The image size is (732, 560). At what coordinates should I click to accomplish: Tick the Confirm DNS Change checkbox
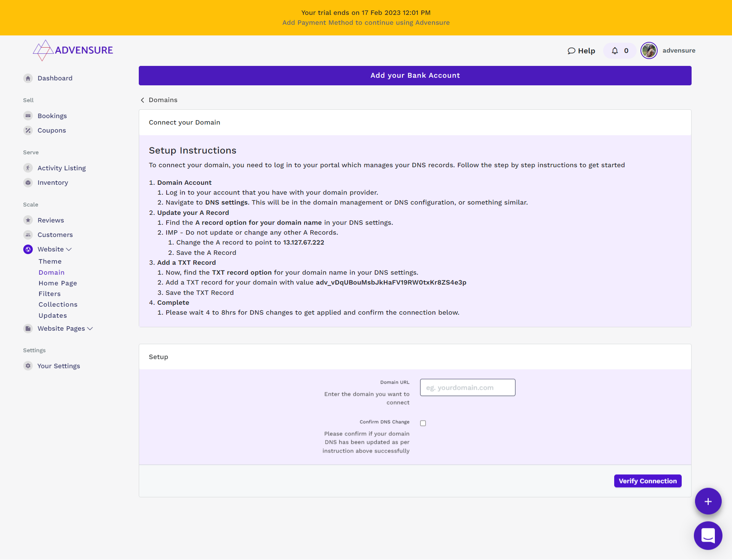tap(423, 423)
